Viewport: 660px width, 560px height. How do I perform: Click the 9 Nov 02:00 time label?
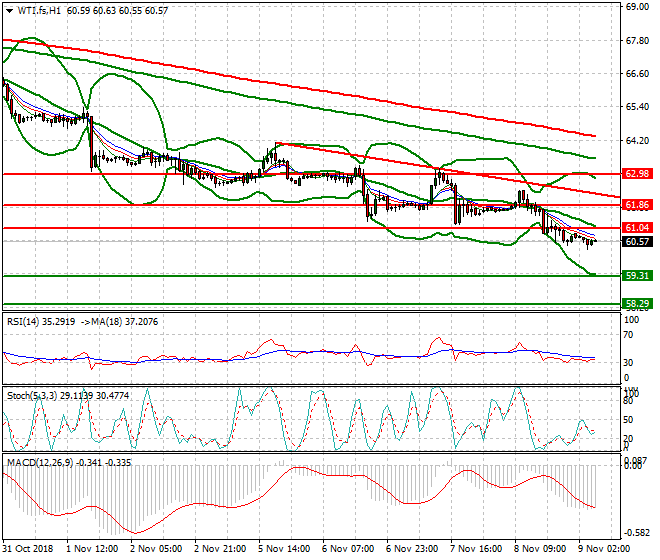pyautogui.click(x=604, y=549)
